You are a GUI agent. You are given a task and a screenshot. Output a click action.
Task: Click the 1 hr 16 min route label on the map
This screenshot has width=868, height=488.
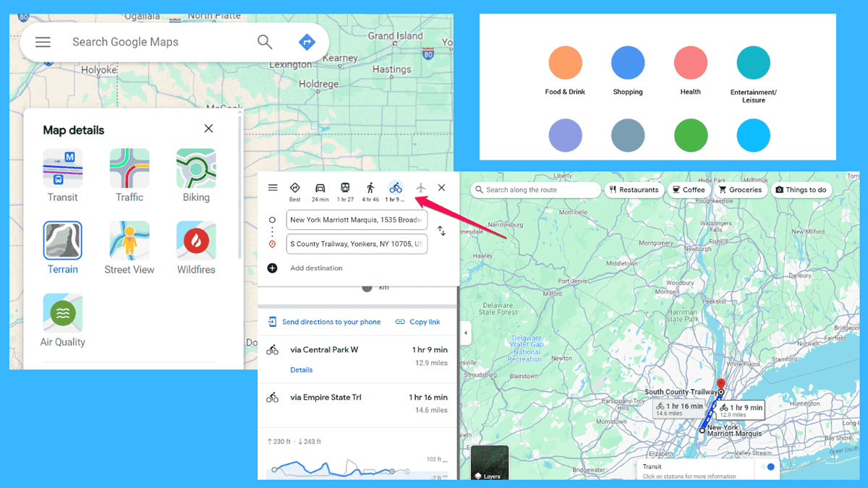pyautogui.click(x=679, y=409)
